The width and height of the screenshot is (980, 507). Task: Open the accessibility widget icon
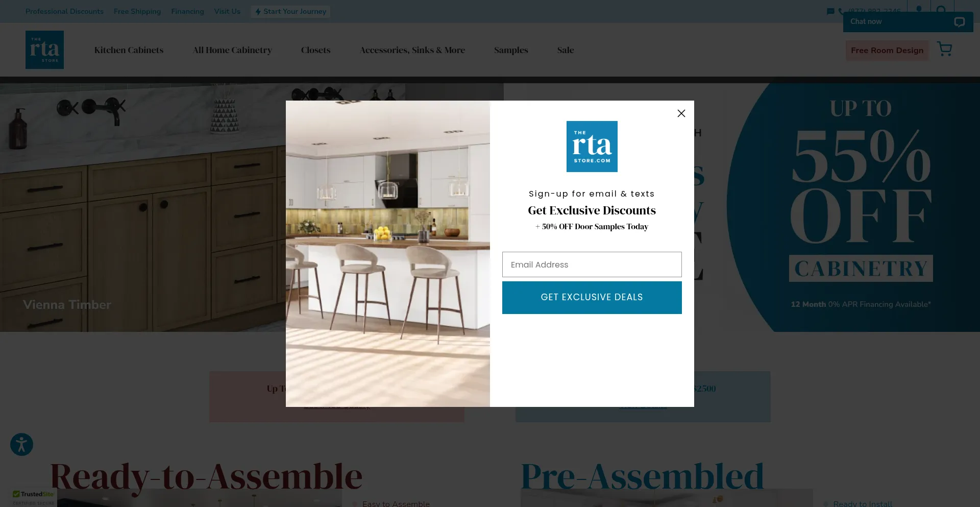[x=21, y=444]
